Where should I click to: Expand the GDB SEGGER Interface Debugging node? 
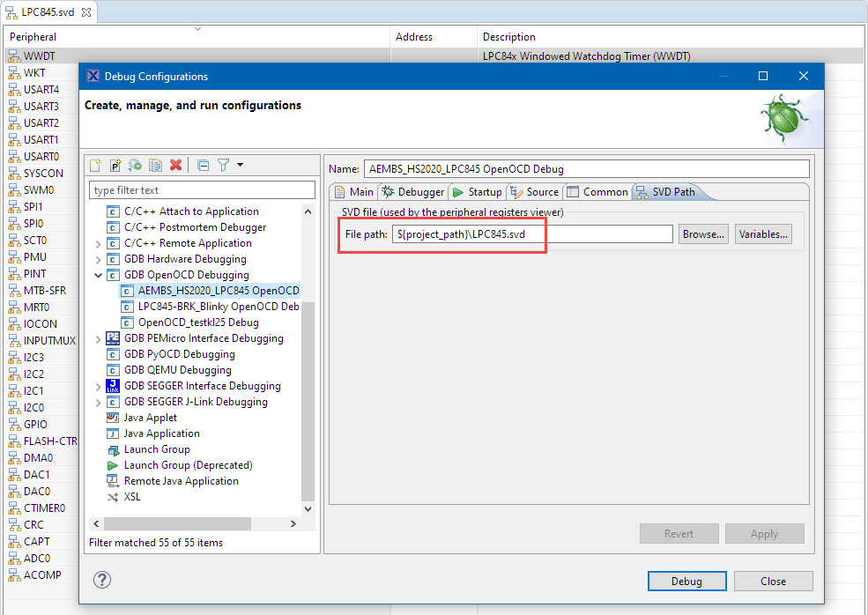coord(98,386)
